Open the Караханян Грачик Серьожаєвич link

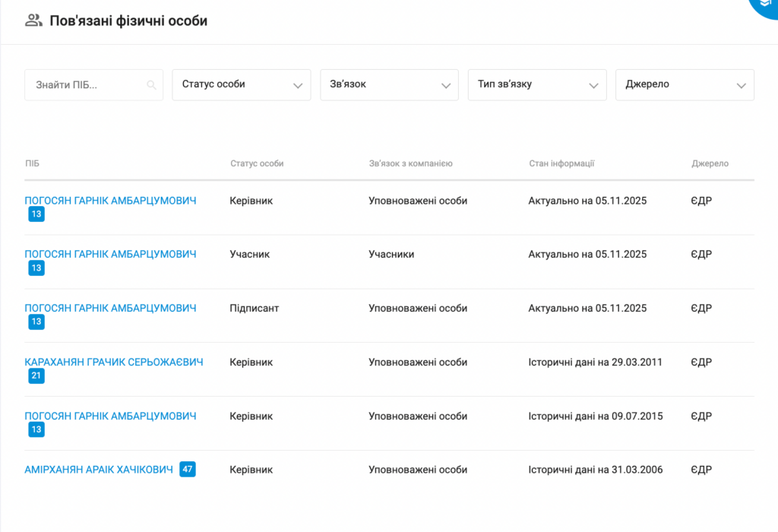(114, 363)
